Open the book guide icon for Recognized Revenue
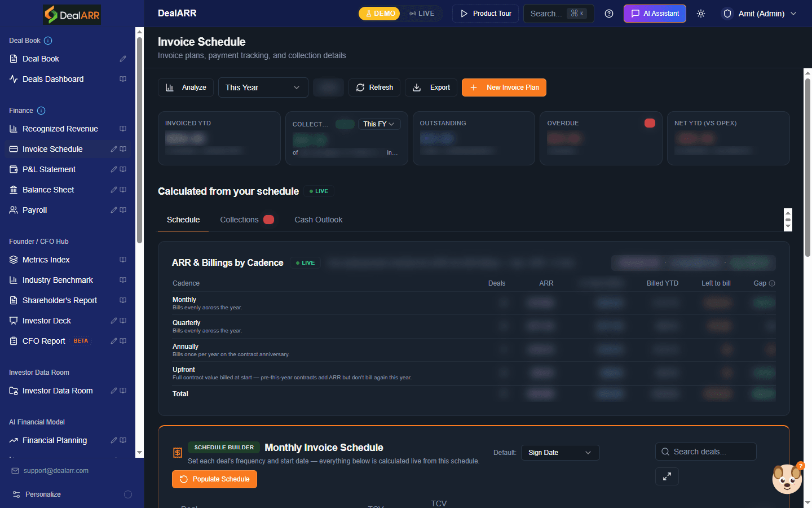812x508 pixels. [x=123, y=129]
